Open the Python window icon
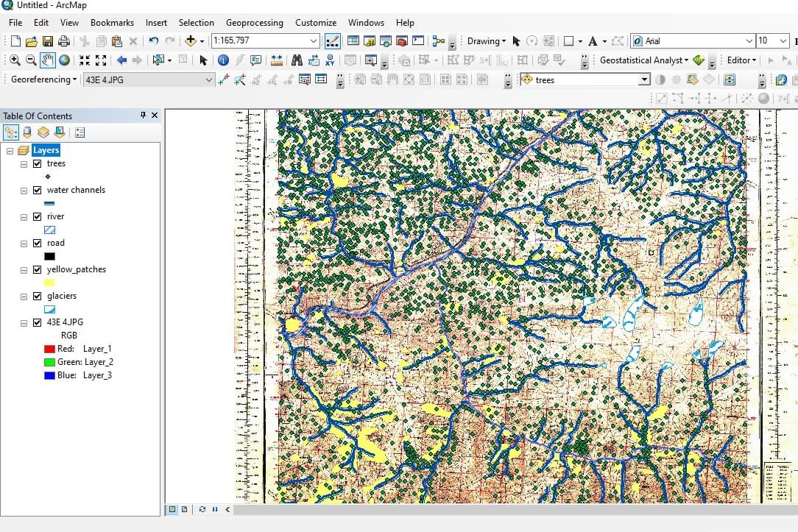The image size is (798, 532). [418, 41]
